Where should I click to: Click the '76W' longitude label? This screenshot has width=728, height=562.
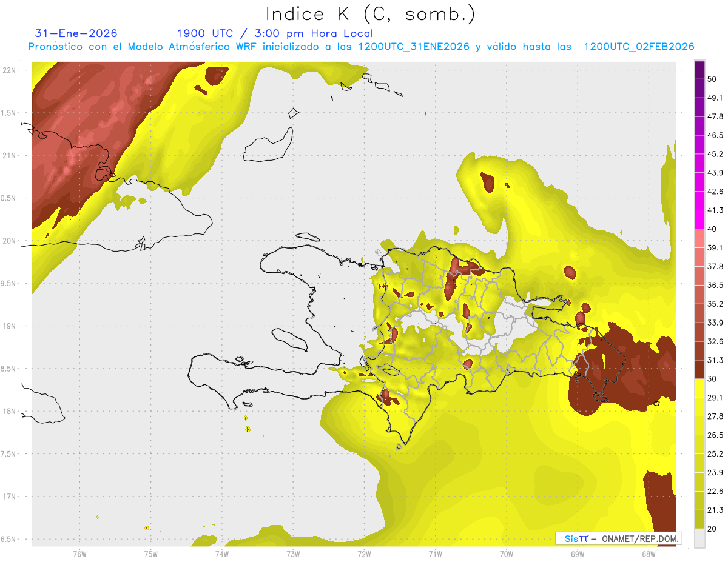point(79,554)
